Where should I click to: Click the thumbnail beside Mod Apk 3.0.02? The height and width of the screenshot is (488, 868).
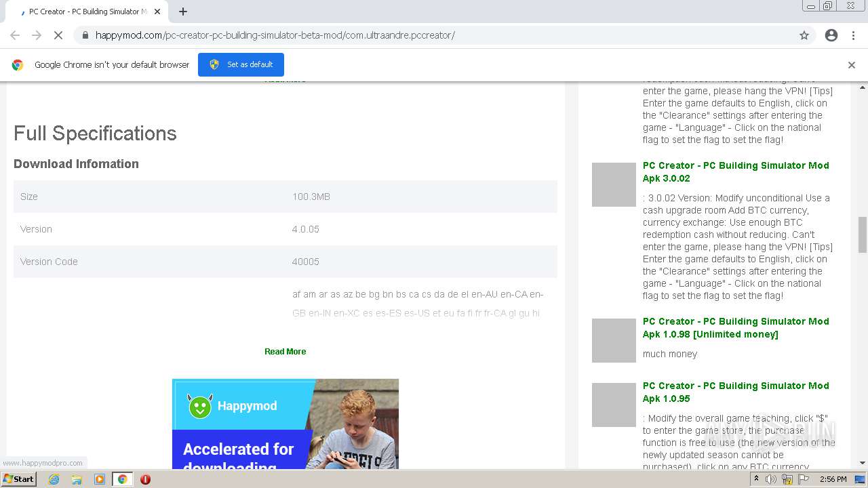pos(614,184)
